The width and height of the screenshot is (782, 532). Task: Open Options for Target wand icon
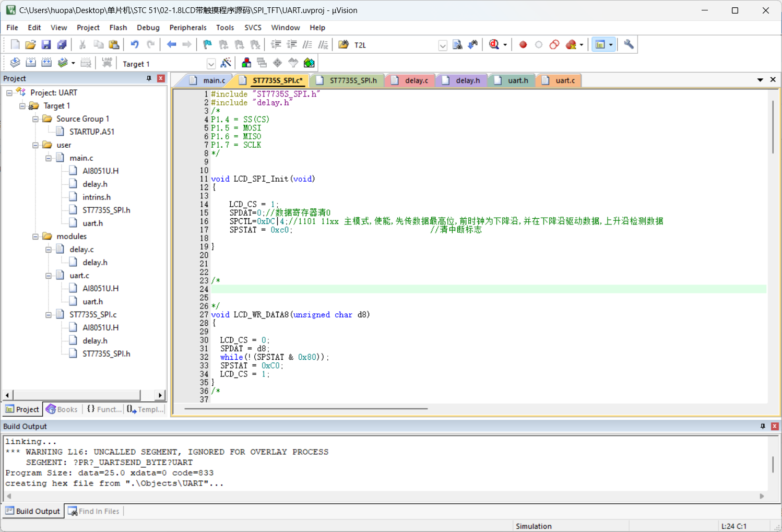pos(226,63)
